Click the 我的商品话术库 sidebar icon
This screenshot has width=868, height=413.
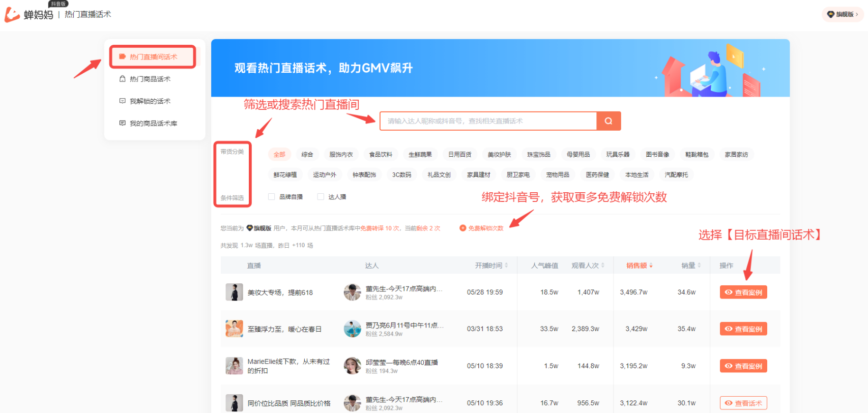(x=122, y=123)
